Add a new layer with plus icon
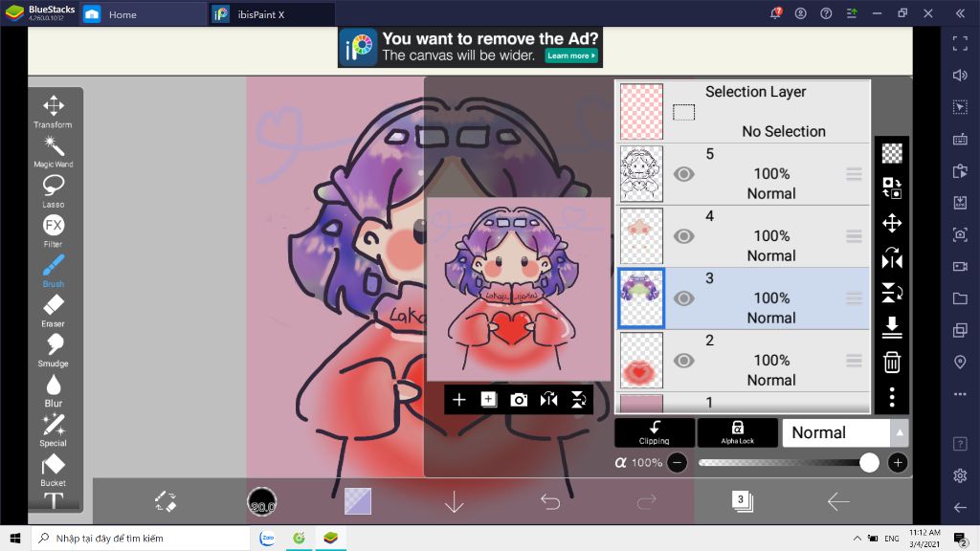 (x=458, y=400)
